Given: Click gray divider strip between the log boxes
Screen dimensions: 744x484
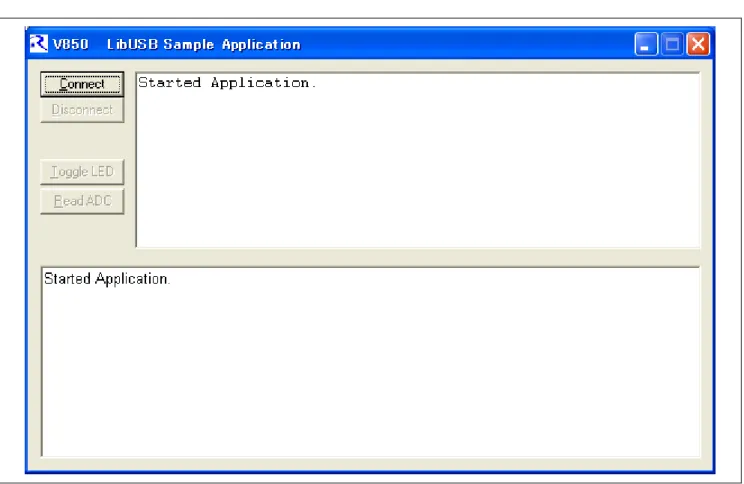Looking at the screenshot, I should point(370,257).
